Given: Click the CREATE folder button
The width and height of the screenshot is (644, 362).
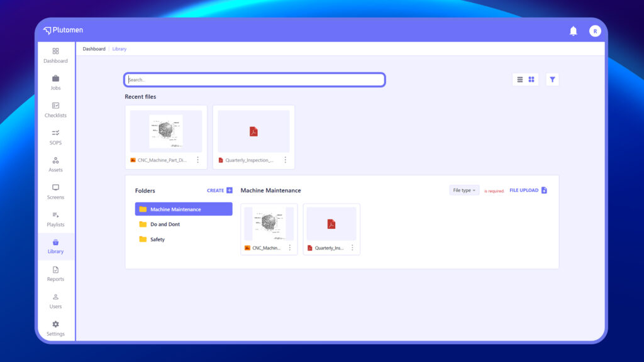Looking at the screenshot, I should [x=219, y=190].
